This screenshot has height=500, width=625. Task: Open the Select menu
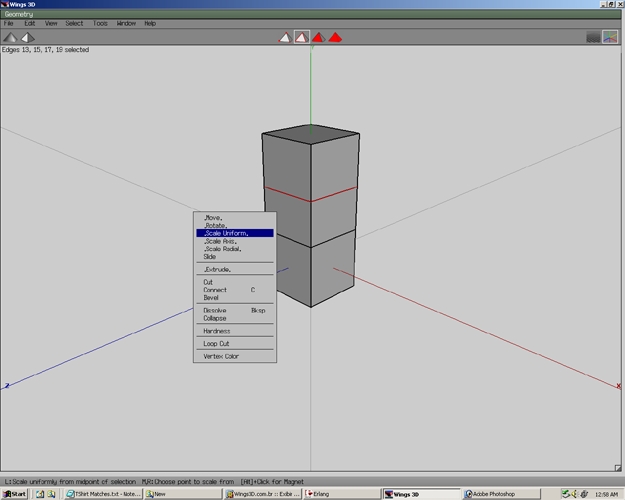coord(74,24)
